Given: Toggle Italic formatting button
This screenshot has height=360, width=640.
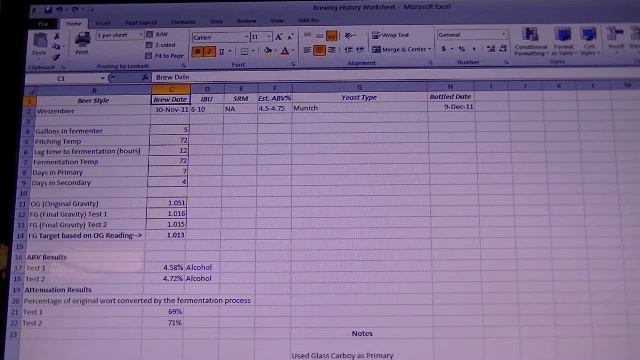Looking at the screenshot, I should 209,52.
